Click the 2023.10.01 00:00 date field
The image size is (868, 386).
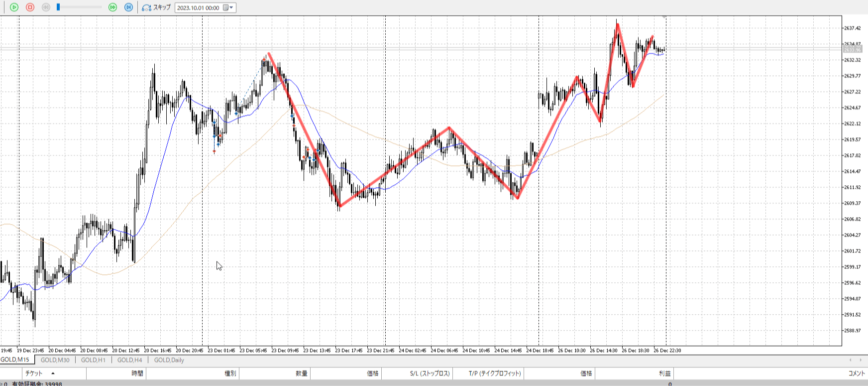(x=198, y=8)
